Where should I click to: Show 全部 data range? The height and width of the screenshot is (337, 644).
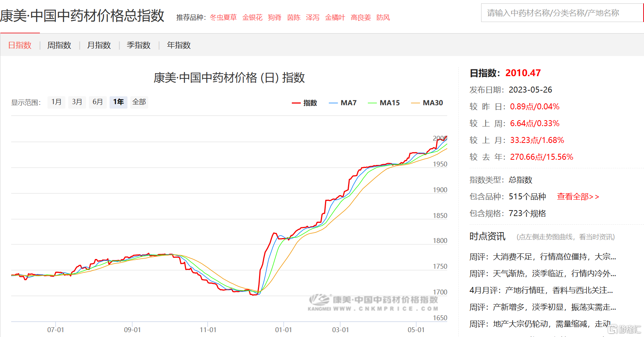coord(139,102)
